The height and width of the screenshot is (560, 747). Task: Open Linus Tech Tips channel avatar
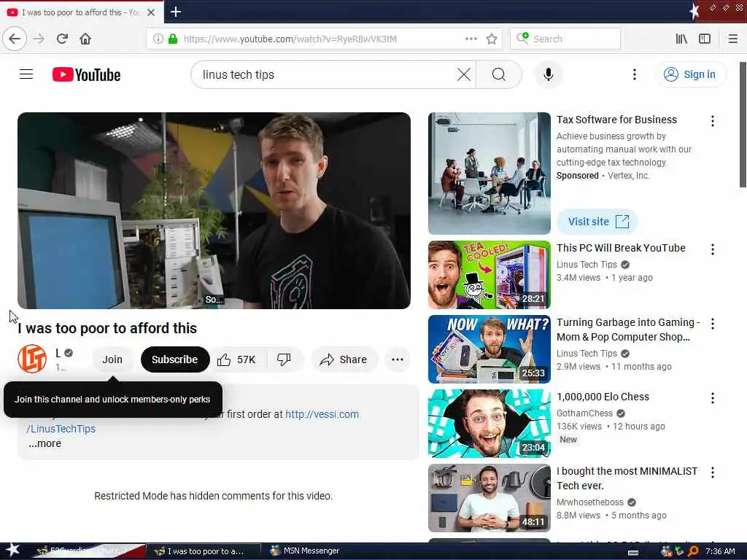[32, 359]
